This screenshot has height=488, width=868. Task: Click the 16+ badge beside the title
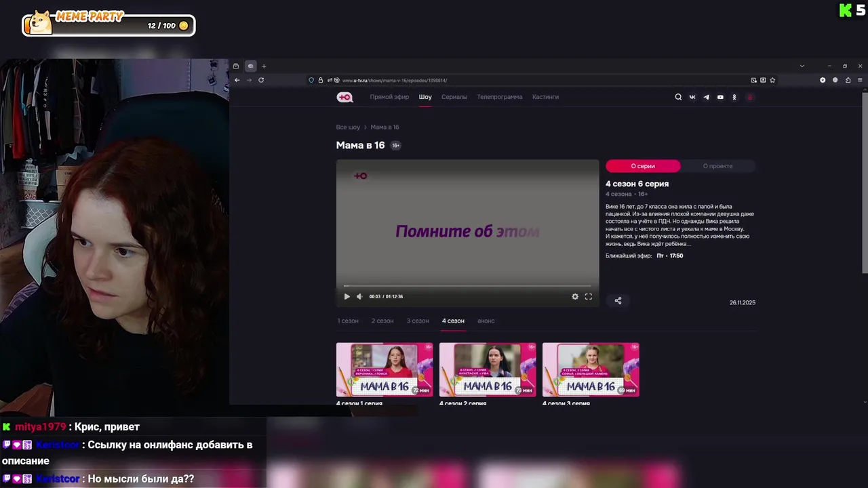395,145
